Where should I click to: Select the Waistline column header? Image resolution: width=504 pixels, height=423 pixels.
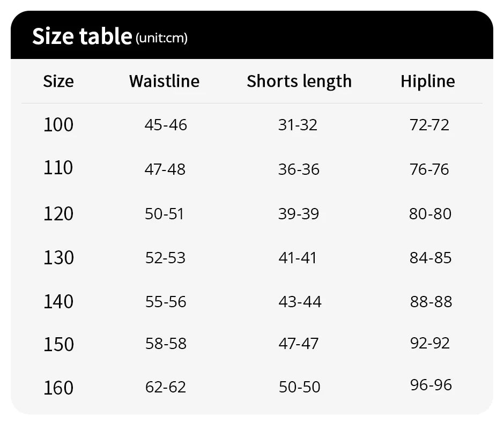click(164, 81)
